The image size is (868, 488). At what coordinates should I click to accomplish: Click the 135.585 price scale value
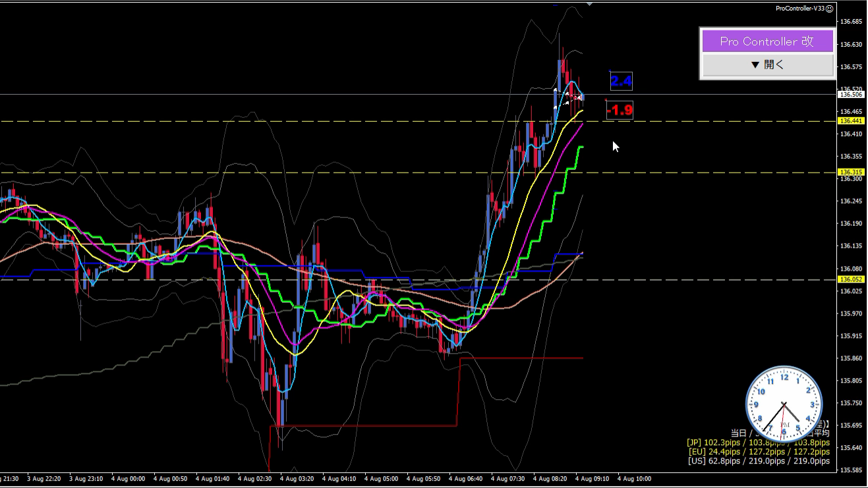(852, 470)
